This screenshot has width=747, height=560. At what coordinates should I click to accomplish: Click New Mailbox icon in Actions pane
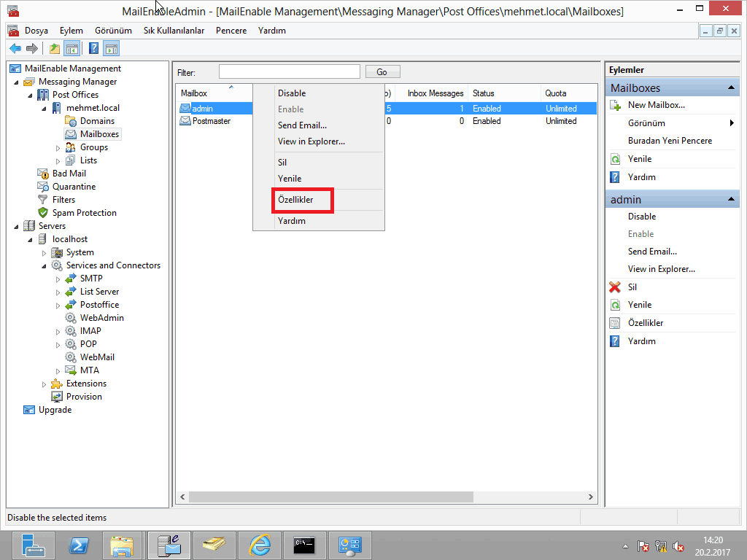click(x=615, y=105)
